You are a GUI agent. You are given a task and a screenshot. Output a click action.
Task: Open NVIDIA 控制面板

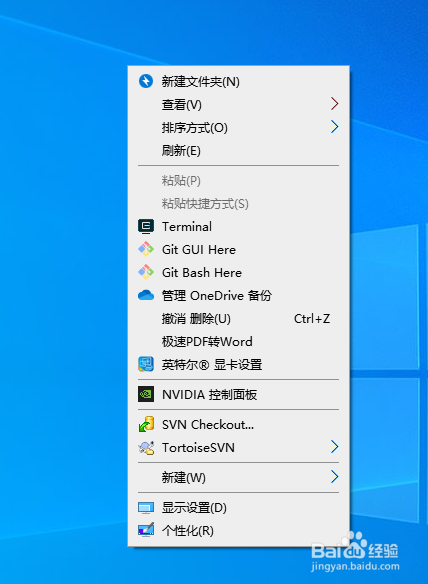(238, 395)
